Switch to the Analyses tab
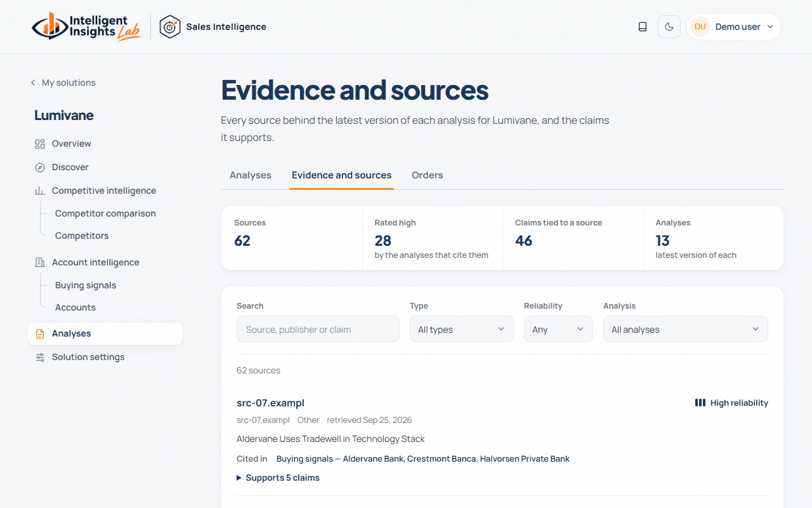This screenshot has width=812, height=508. pos(251,175)
